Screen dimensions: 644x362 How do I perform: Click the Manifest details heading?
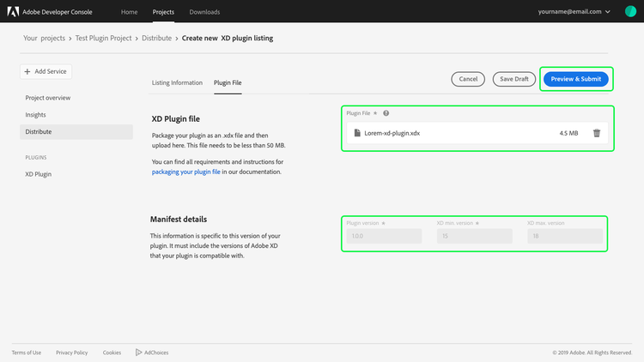tap(179, 219)
